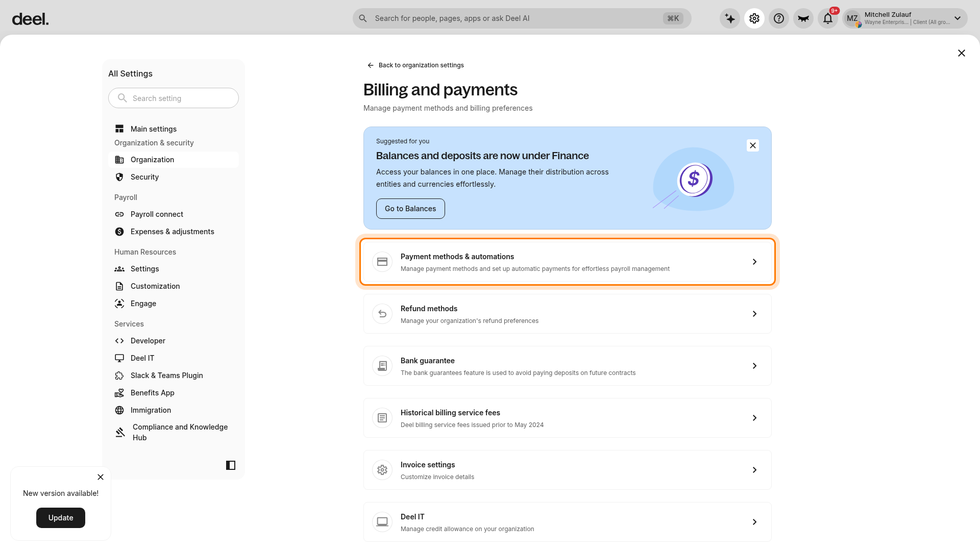The height and width of the screenshot is (551, 980).
Task: Click the Compliance gavel icon
Action: [120, 432]
